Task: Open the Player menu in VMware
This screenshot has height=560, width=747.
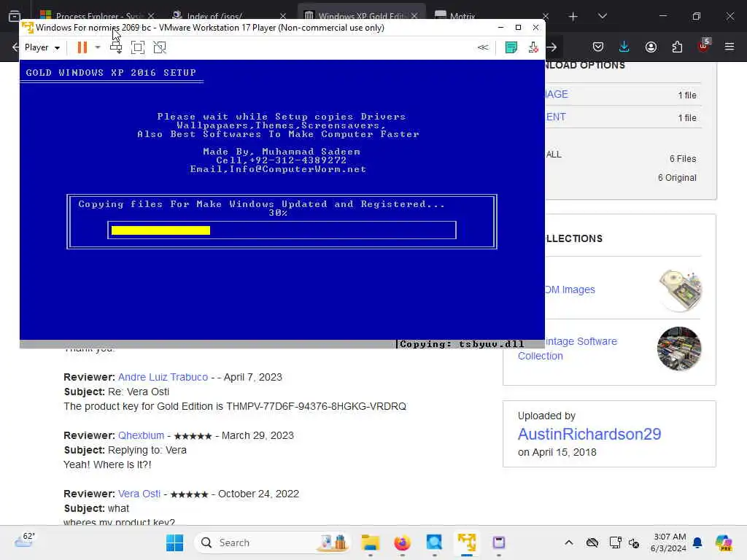Action: 42,47
